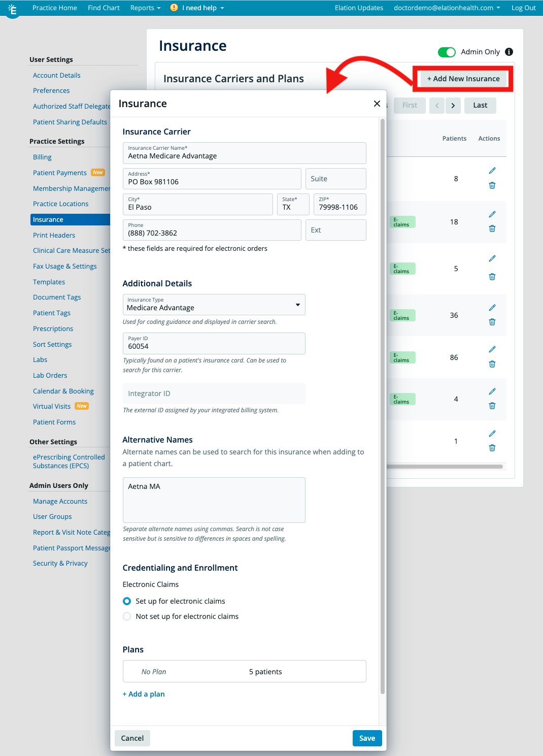
Task: Click the left pagination chevron
Action: pos(436,105)
